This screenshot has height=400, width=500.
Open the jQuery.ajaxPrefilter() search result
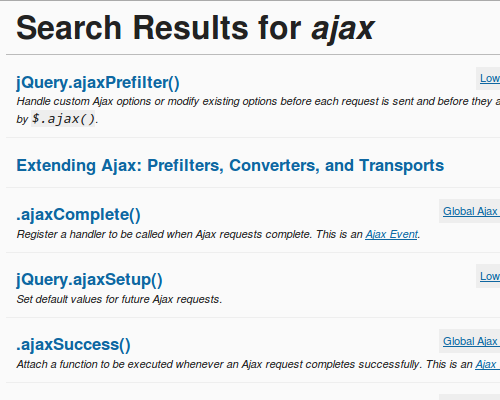(x=98, y=83)
